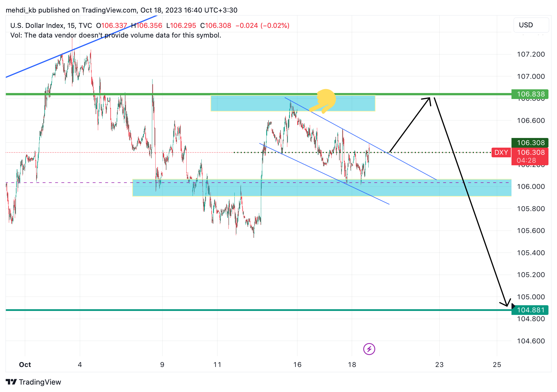Viewport: 557px width, 392px height.
Task: Click the date label 23 on time axis
Action: coord(439,365)
